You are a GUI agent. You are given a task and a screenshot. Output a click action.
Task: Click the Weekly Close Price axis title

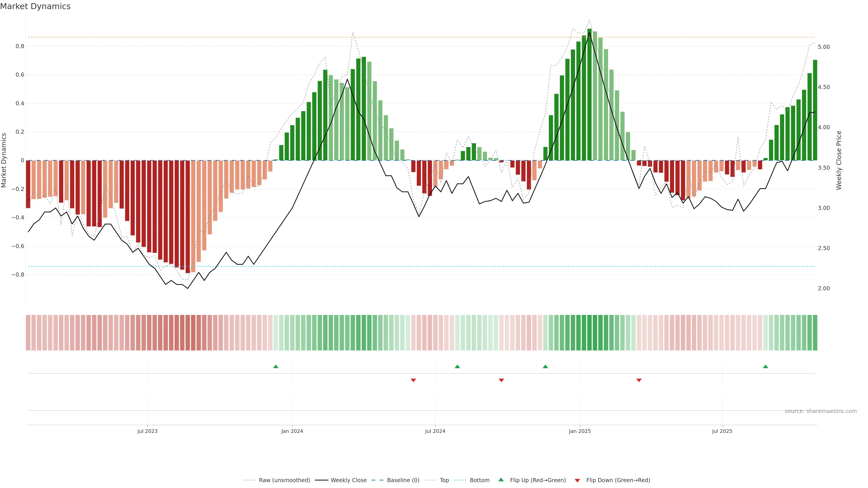pyautogui.click(x=839, y=160)
